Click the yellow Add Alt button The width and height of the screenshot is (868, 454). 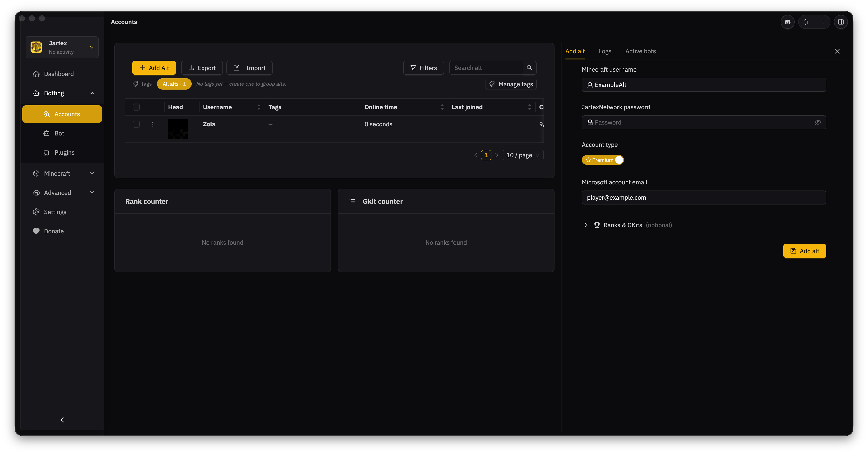pos(154,68)
